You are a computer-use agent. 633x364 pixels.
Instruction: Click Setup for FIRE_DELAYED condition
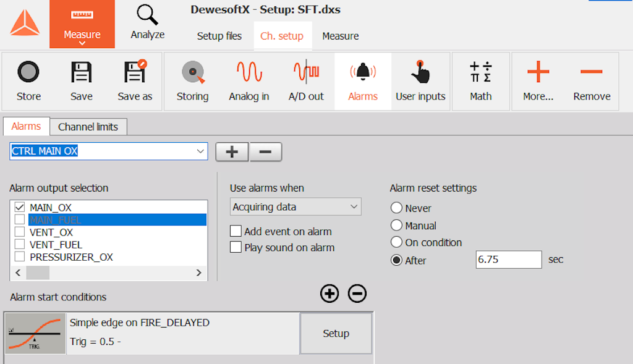pos(336,333)
